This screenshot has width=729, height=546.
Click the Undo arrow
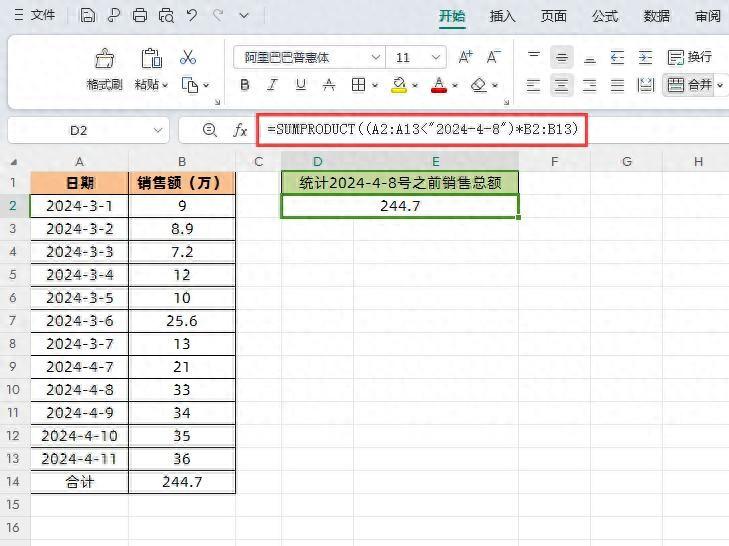pos(192,15)
